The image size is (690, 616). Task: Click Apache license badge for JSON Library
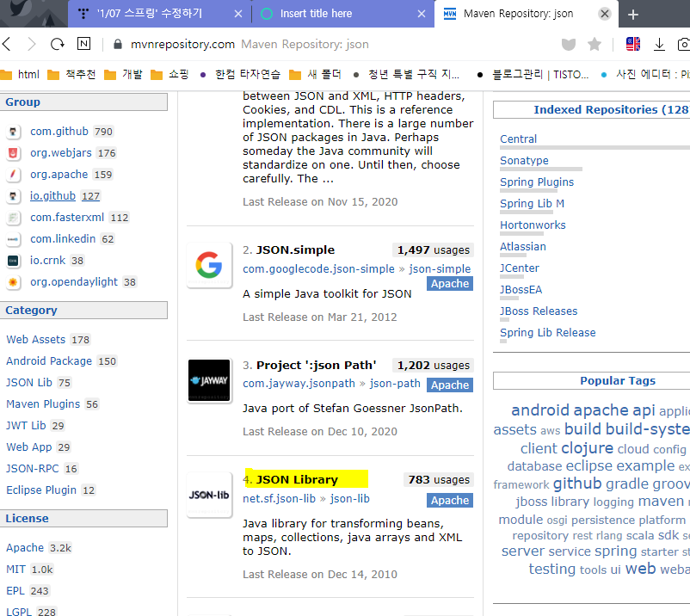(450, 501)
